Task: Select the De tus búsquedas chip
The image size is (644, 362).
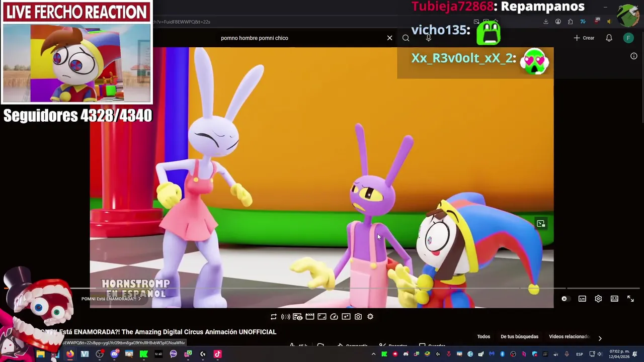Action: pyautogui.click(x=519, y=337)
